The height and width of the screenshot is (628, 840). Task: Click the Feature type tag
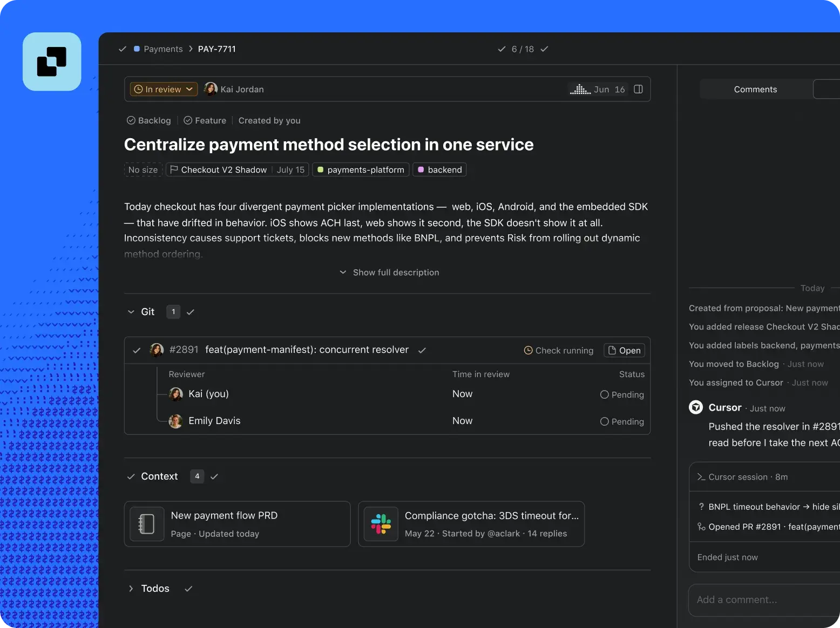205,120
